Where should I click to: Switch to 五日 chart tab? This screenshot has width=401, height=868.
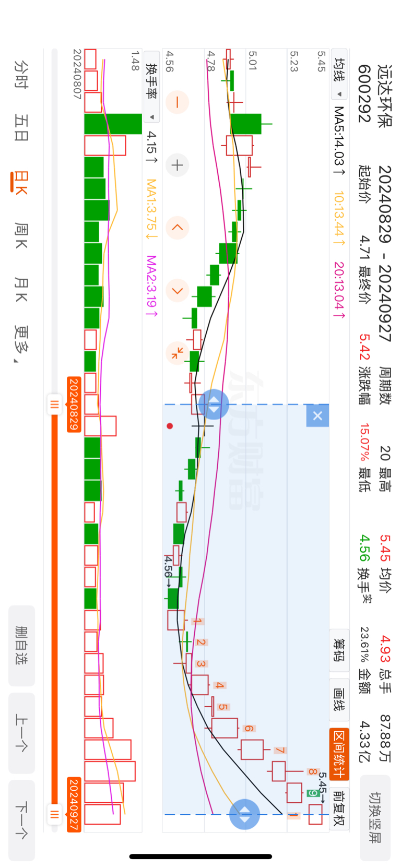coord(21,128)
